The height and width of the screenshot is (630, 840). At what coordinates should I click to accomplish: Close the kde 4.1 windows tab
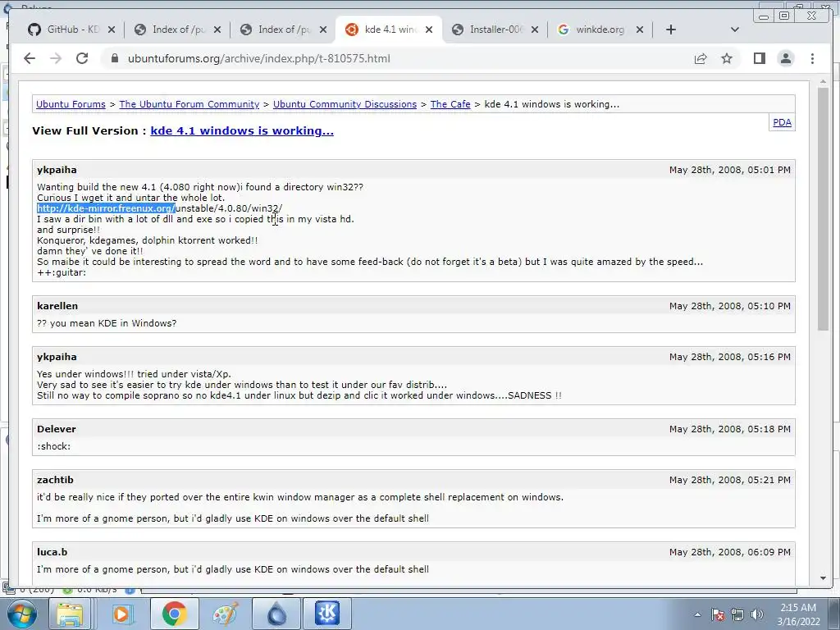pos(429,30)
